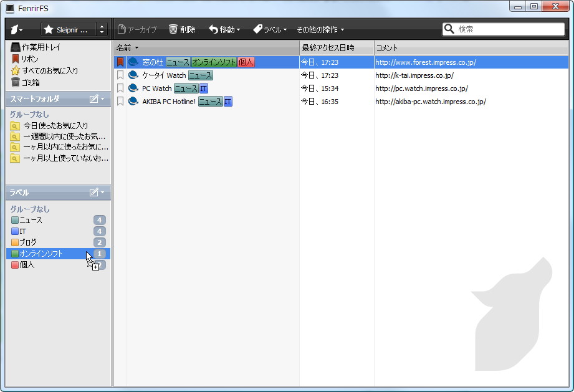Viewport: 574px width, 392px height.
Task: Select the AKIBA PC Hotline! entry name
Action: click(169, 102)
